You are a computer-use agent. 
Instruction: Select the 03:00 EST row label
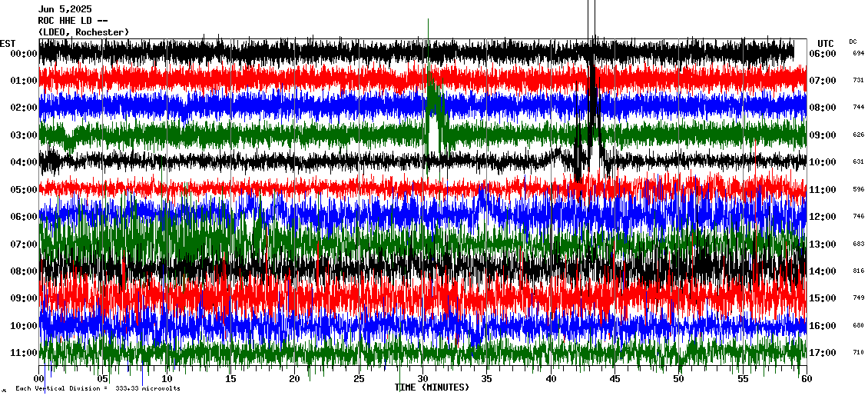pyautogui.click(x=24, y=135)
